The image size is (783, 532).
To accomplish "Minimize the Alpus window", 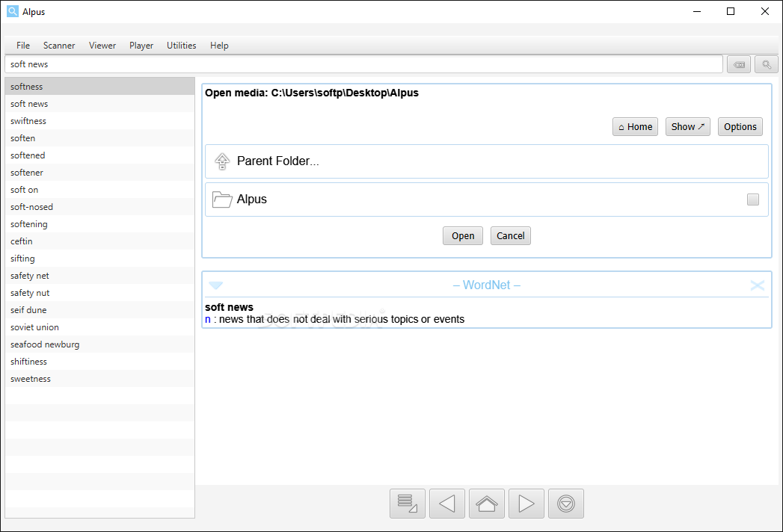I will [x=697, y=11].
